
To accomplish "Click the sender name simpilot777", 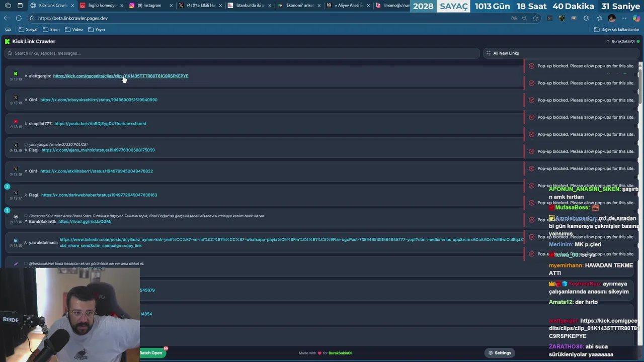I will click(x=41, y=124).
